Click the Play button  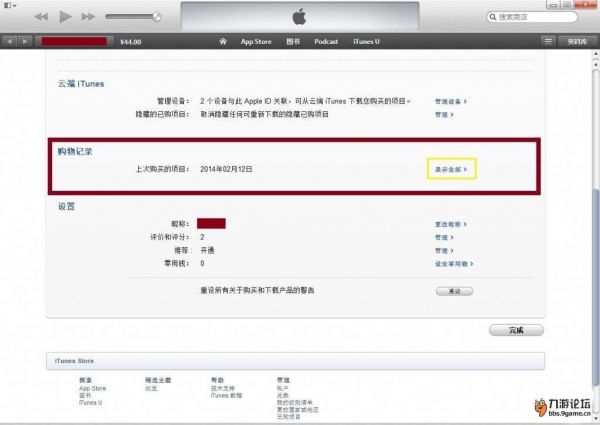tap(65, 18)
